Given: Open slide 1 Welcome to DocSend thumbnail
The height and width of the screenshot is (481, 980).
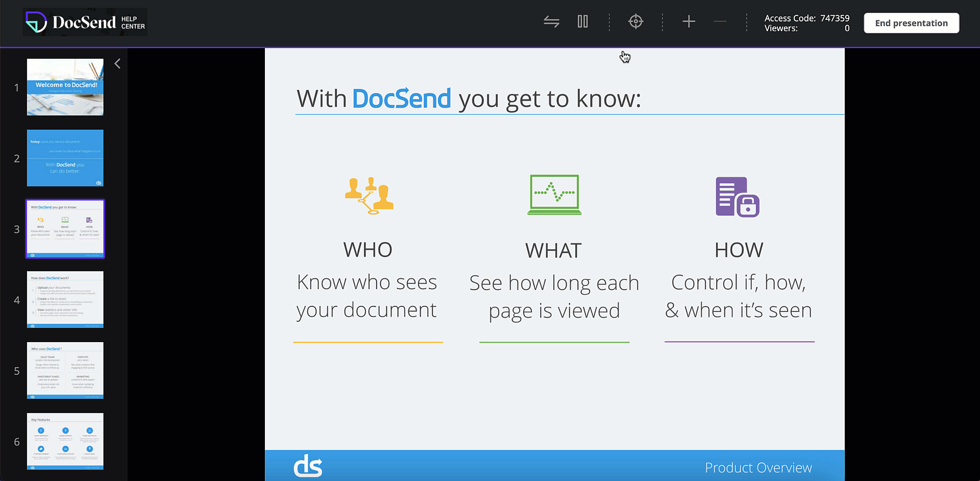Looking at the screenshot, I should 65,87.
